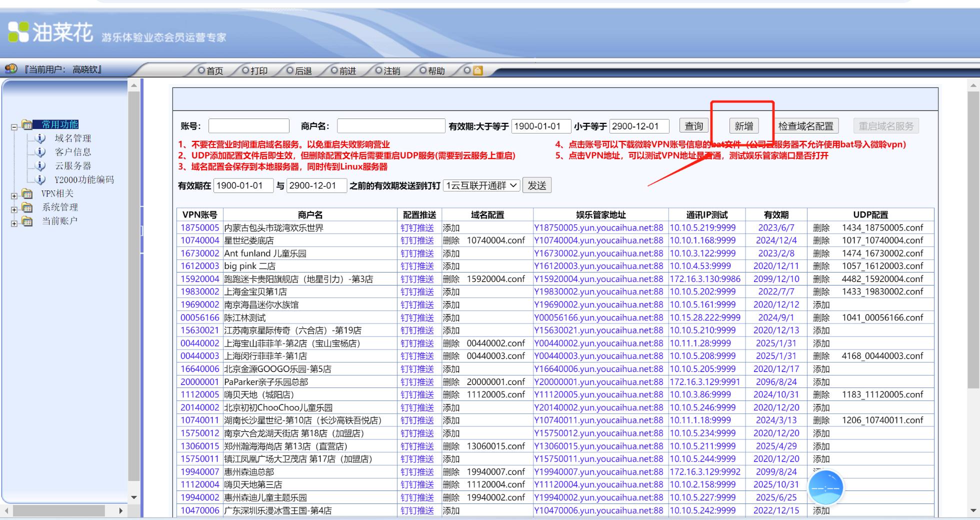Click the 新增 button
Image resolution: width=980 pixels, height=520 pixels.
point(744,126)
